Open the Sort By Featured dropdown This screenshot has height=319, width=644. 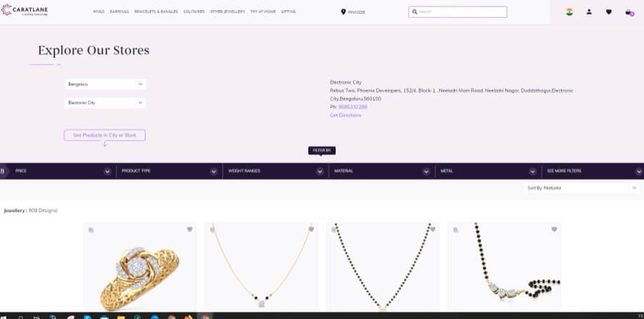[x=582, y=187]
